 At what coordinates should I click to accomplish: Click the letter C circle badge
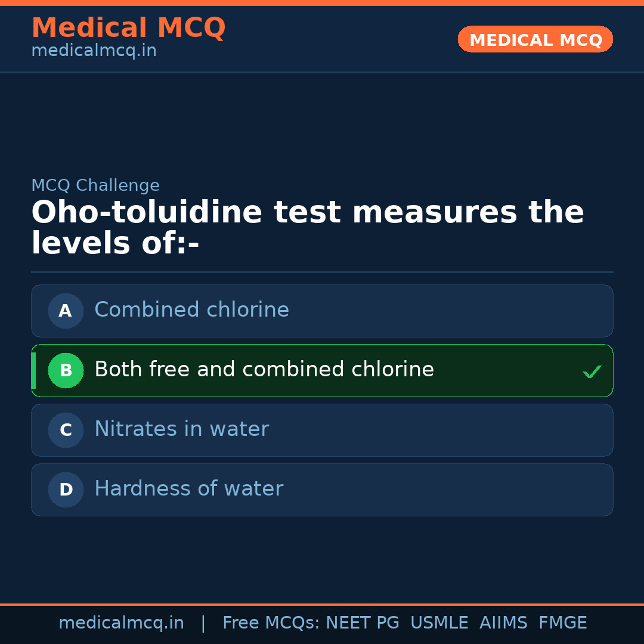pyautogui.click(x=66, y=430)
